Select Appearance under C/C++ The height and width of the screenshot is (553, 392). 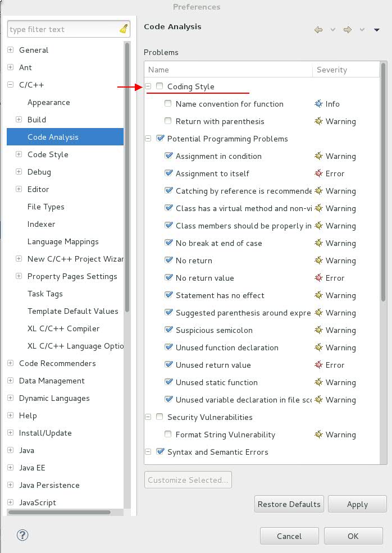coord(49,103)
